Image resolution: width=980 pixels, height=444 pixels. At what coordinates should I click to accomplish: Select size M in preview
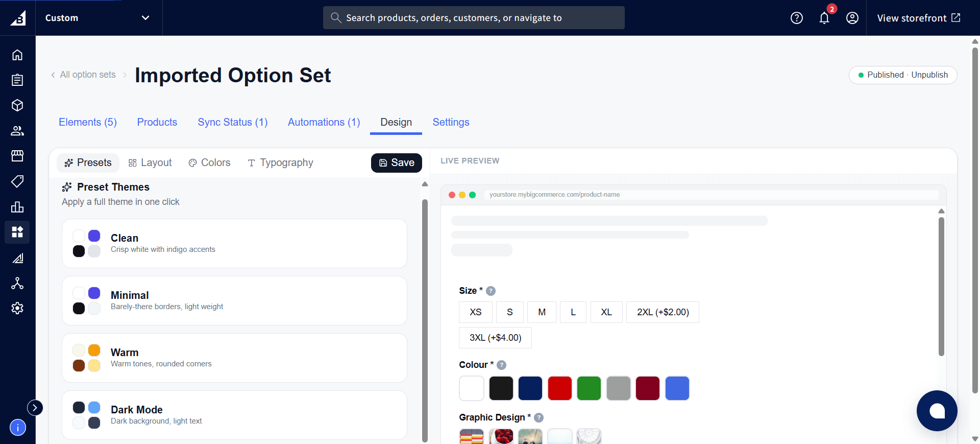542,312
